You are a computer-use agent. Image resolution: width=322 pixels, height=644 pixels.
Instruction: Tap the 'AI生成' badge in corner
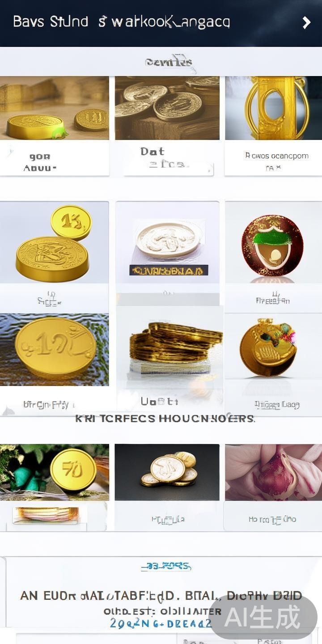point(263,617)
